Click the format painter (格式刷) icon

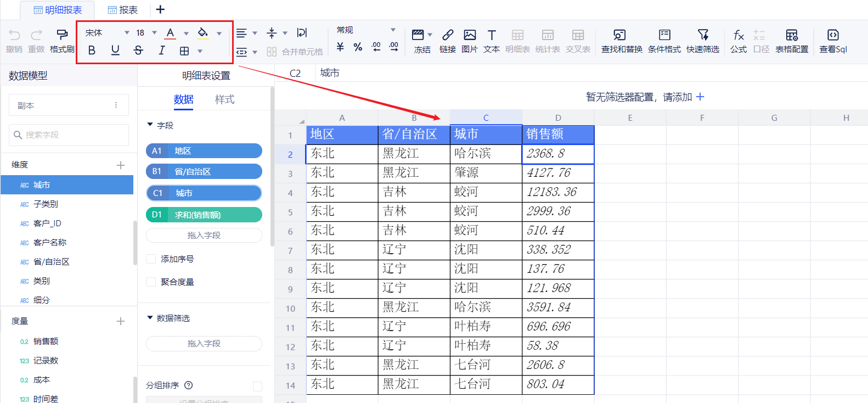click(x=62, y=41)
